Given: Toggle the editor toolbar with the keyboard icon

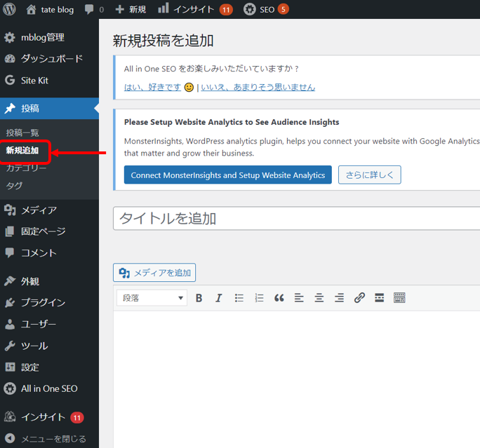Looking at the screenshot, I should pos(399,298).
